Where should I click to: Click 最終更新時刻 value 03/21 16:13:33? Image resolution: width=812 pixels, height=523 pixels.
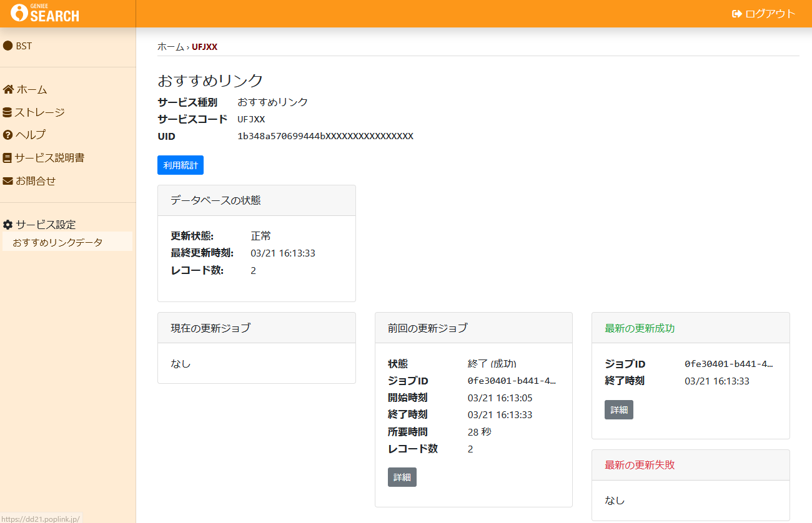coord(283,253)
